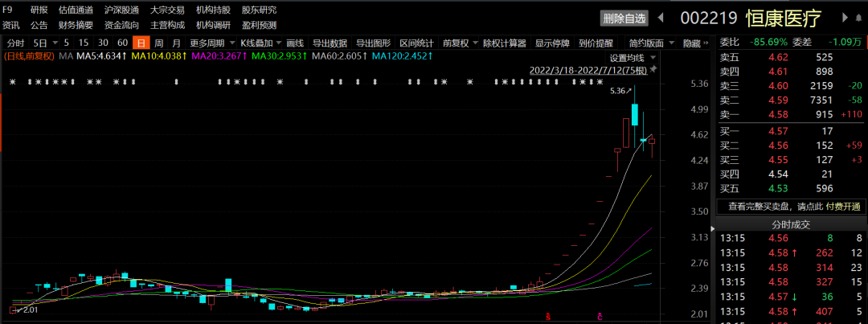
Task: Open the 研报 menu item
Action: coord(39,10)
